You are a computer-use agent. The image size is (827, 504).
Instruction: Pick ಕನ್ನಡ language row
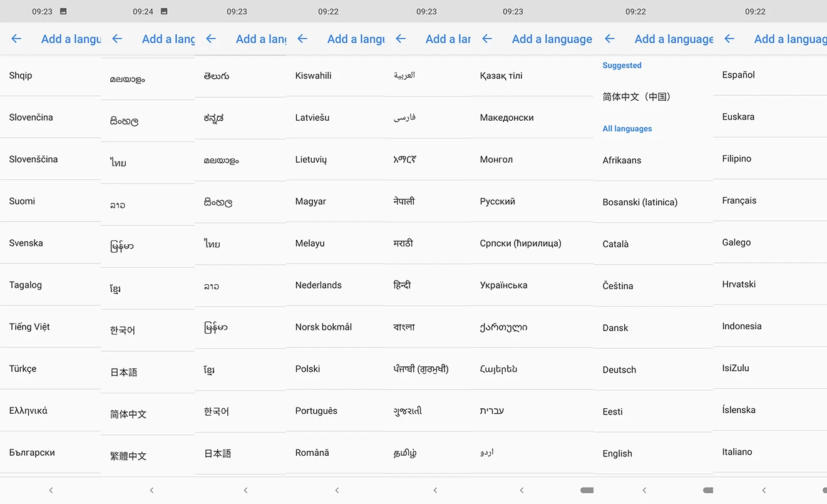[x=240, y=118]
